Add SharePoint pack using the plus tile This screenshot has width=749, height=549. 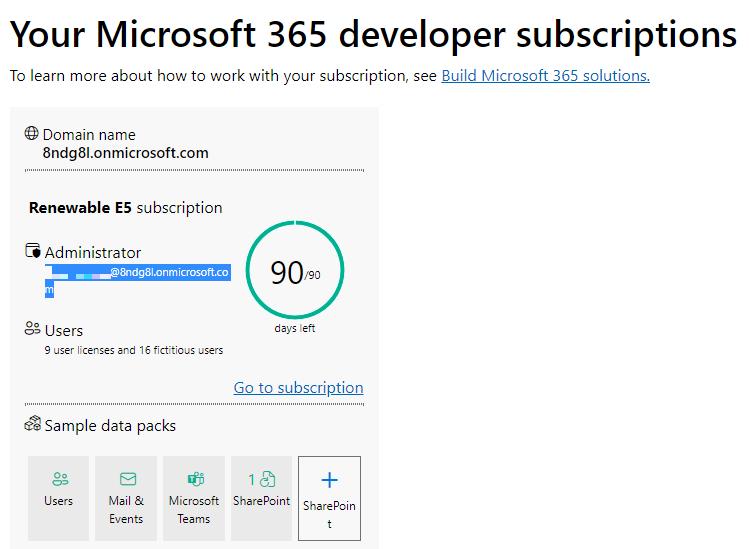click(x=329, y=498)
